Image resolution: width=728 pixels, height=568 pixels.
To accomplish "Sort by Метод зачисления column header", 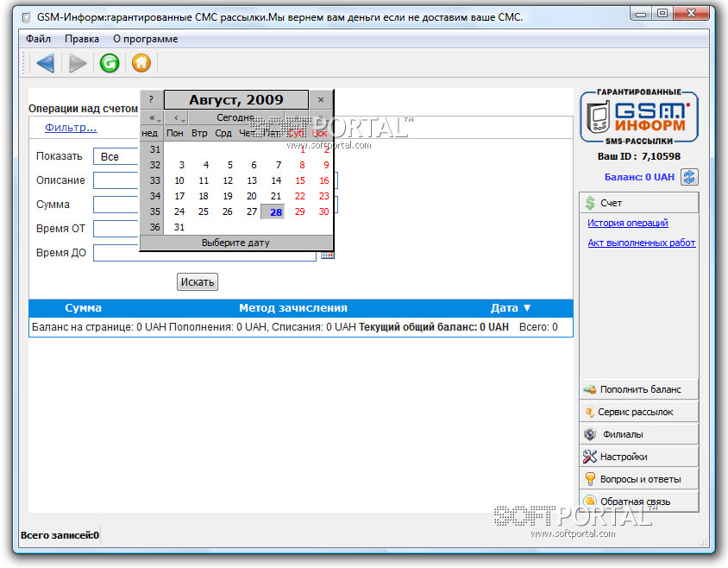I will click(x=293, y=308).
